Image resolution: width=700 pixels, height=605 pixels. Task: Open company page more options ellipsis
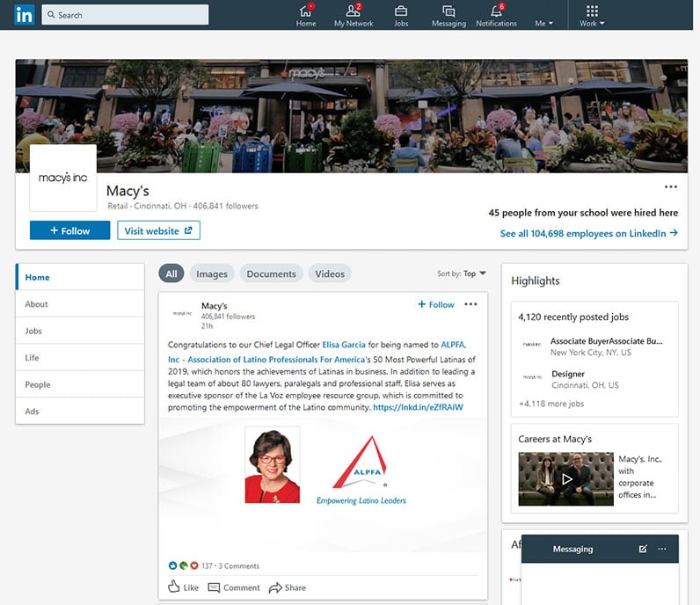click(x=670, y=186)
